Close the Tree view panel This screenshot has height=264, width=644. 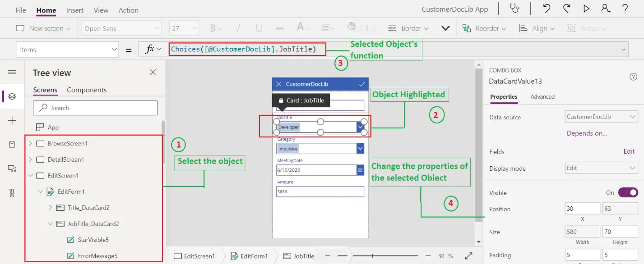click(153, 73)
